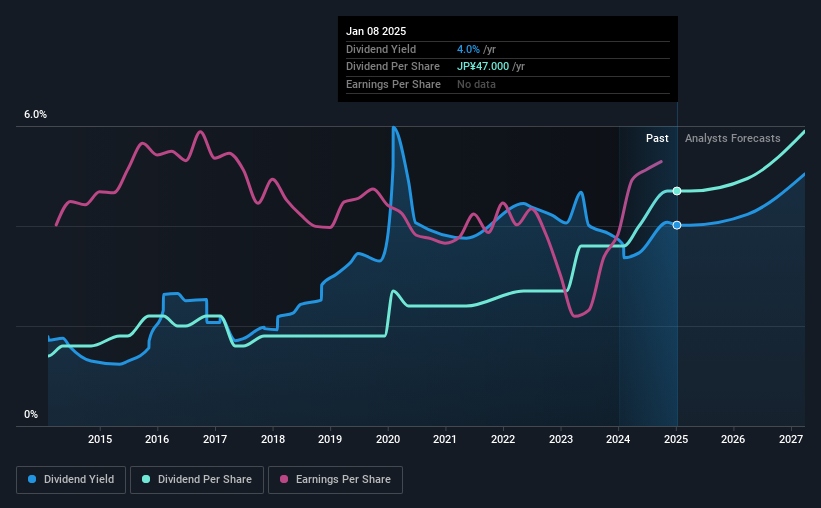Click the Analysts Forecasts region label

click(733, 138)
